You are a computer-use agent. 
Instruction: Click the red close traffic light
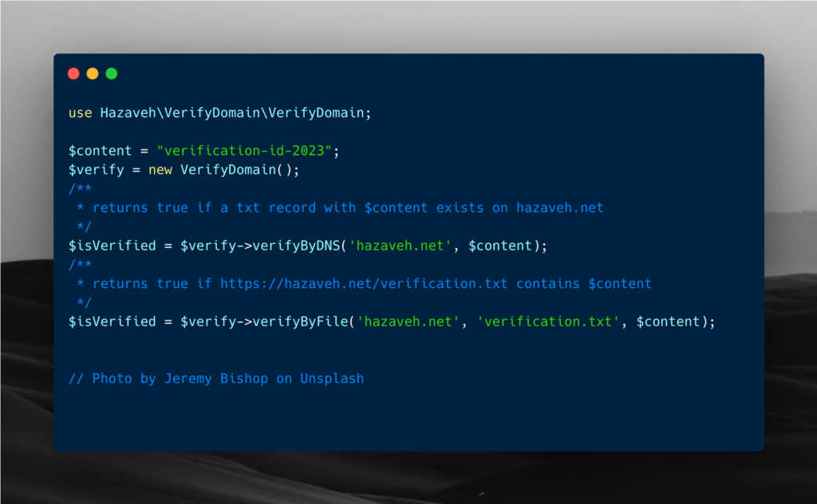(73, 73)
